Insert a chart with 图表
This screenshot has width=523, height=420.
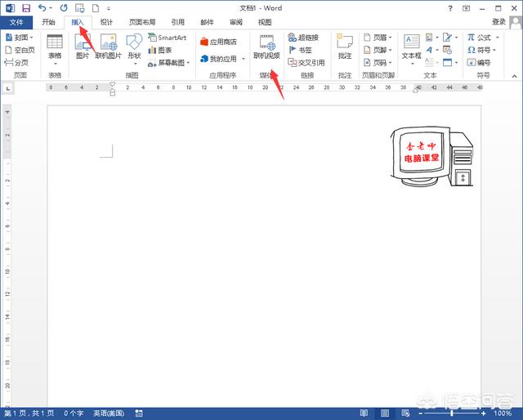click(x=159, y=50)
